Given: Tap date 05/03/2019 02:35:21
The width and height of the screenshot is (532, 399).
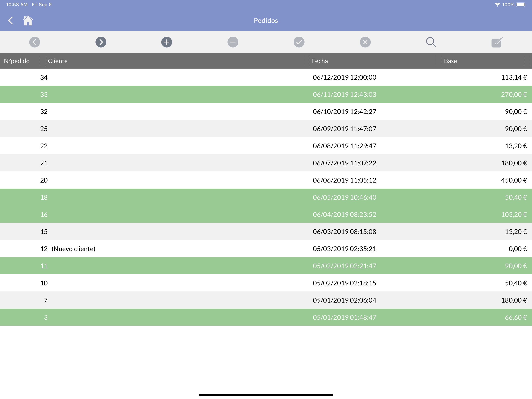Looking at the screenshot, I should 344,249.
